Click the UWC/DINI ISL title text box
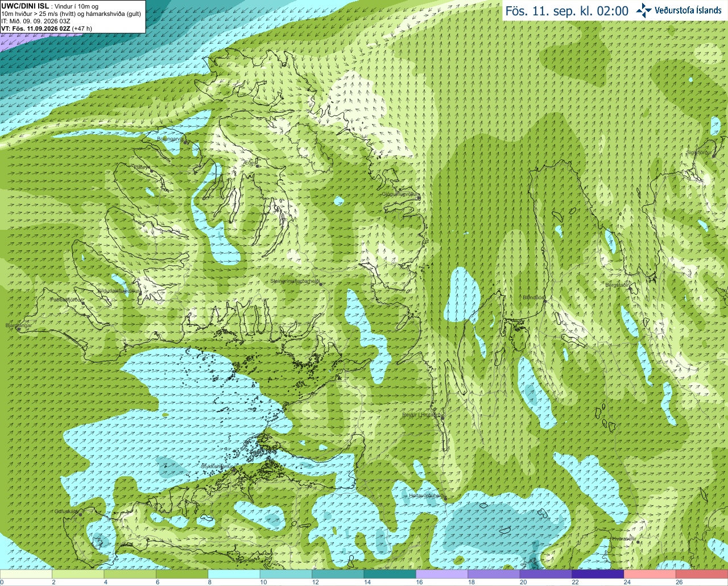 72,16
